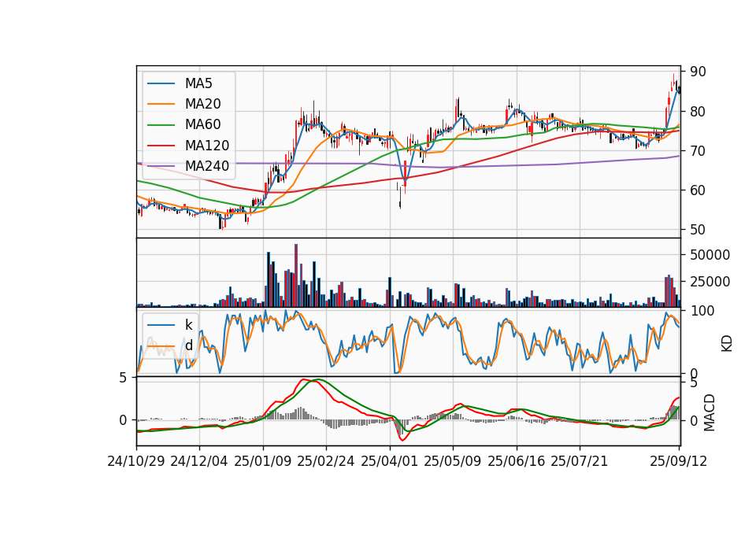Click the 24/12/04 date label

tap(199, 461)
